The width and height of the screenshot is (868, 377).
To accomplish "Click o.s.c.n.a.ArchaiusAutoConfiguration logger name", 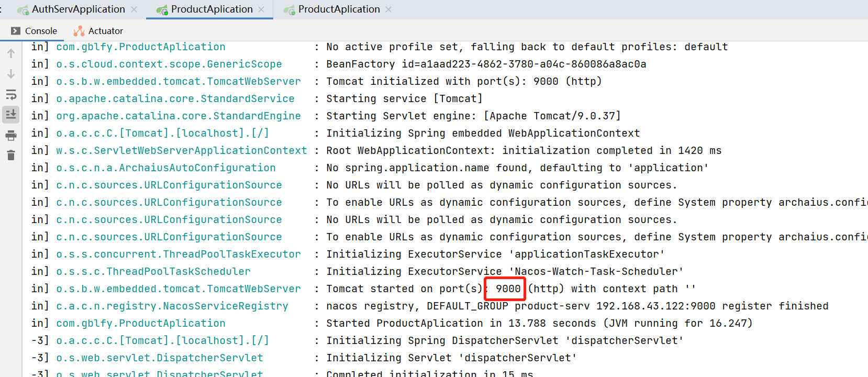I will (x=166, y=168).
